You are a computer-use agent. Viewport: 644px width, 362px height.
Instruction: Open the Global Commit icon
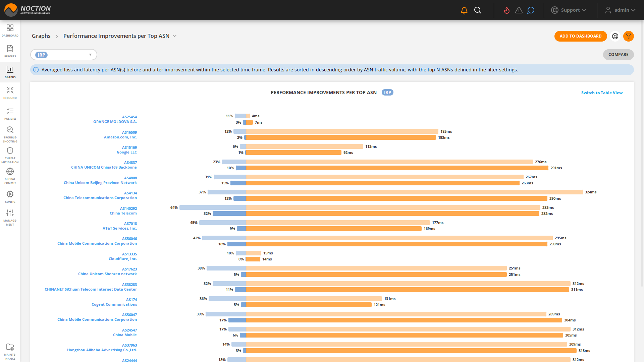pos(10,173)
